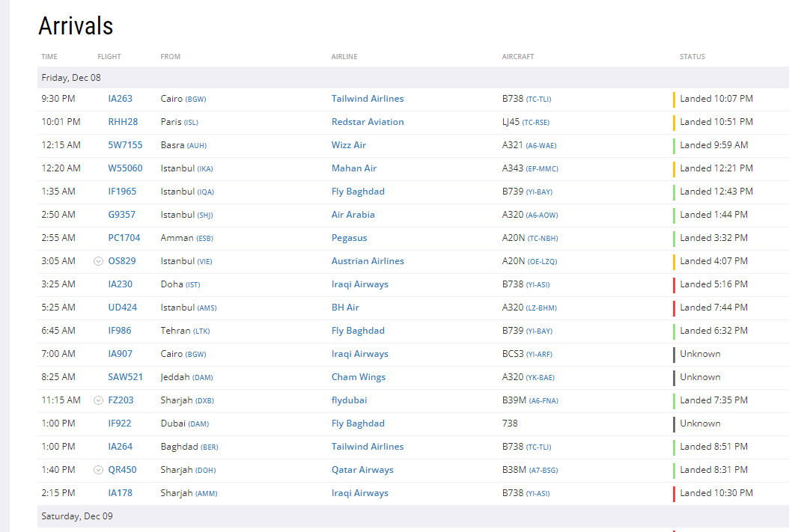Go to Wizz Air airline link

(349, 145)
